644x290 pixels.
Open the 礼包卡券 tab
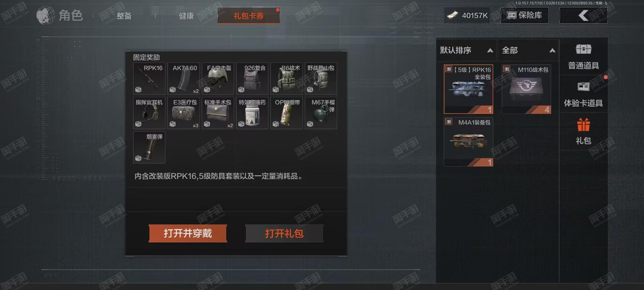[249, 16]
